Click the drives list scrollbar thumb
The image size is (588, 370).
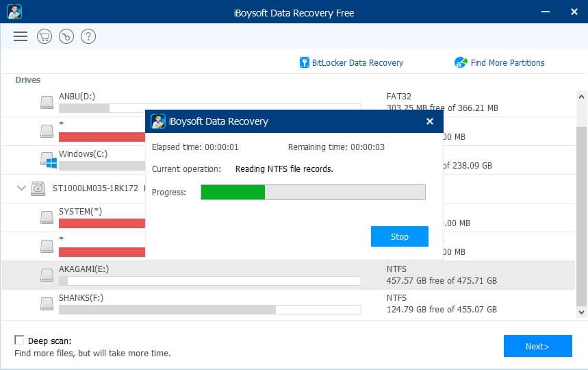point(581,216)
